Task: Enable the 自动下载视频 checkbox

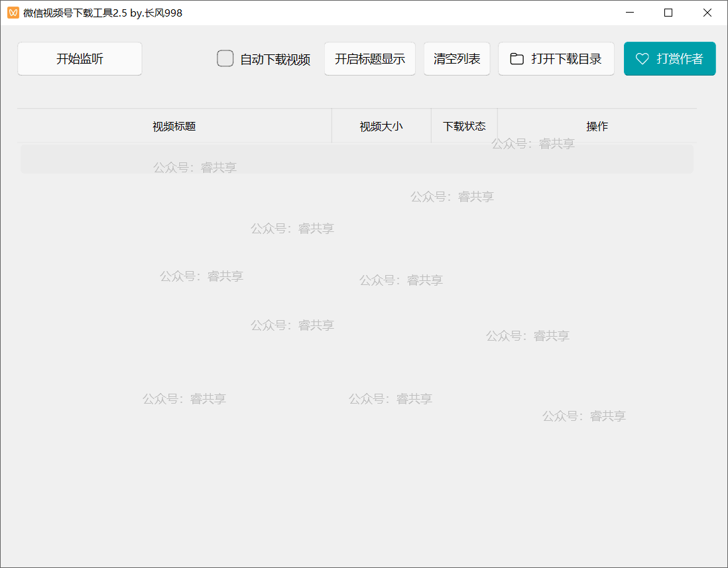Action: coord(225,59)
